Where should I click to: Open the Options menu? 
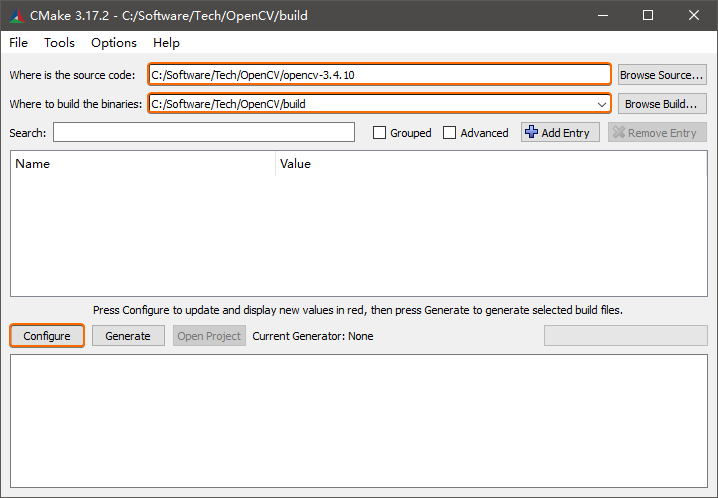point(114,43)
